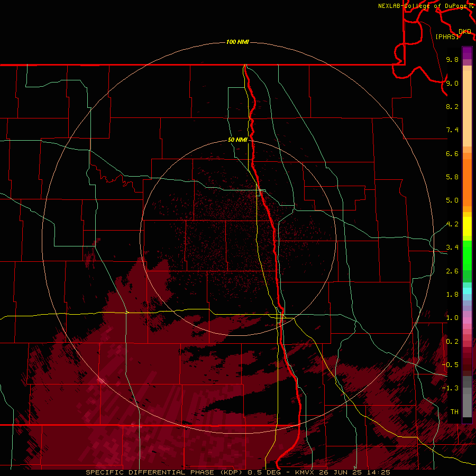Select the -1.3 value on the color scale

pyautogui.click(x=450, y=388)
